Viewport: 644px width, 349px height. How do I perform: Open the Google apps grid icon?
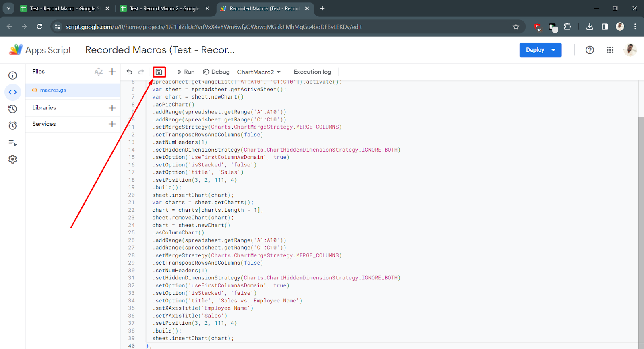click(x=610, y=50)
